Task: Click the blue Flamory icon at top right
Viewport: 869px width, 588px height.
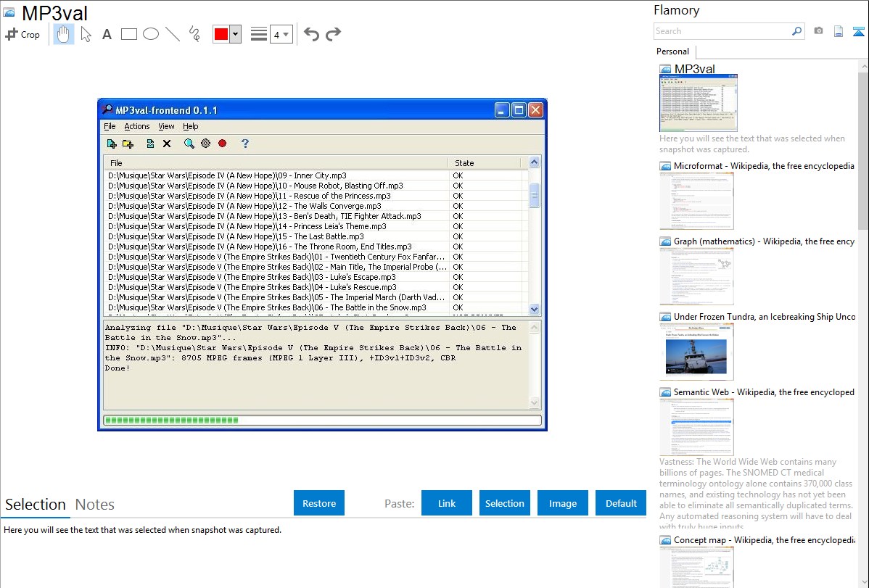Action: pyautogui.click(x=858, y=32)
